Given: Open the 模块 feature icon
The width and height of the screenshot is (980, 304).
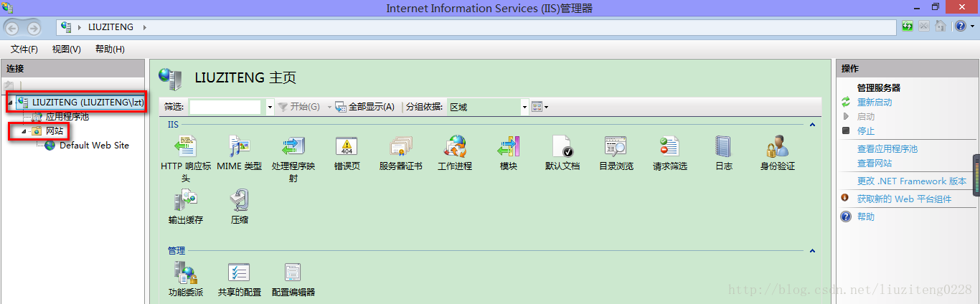Looking at the screenshot, I should pos(509,146).
